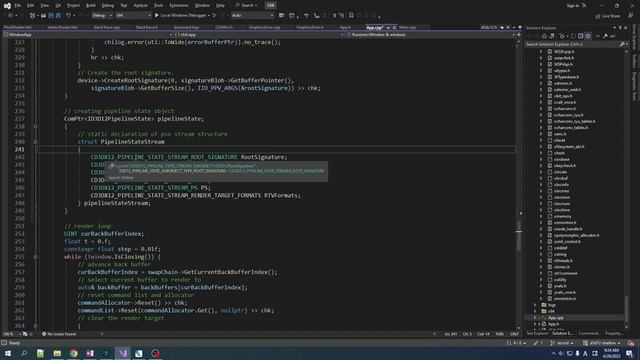This screenshot has width=640, height=360.
Task: Open the File menu
Action: tap(18, 6)
